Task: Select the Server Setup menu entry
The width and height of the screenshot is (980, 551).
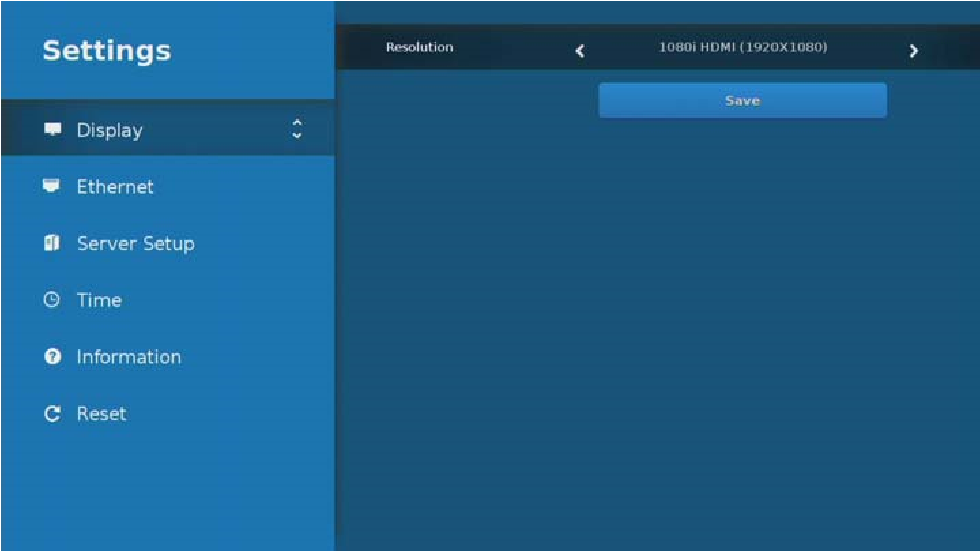Action: (135, 243)
